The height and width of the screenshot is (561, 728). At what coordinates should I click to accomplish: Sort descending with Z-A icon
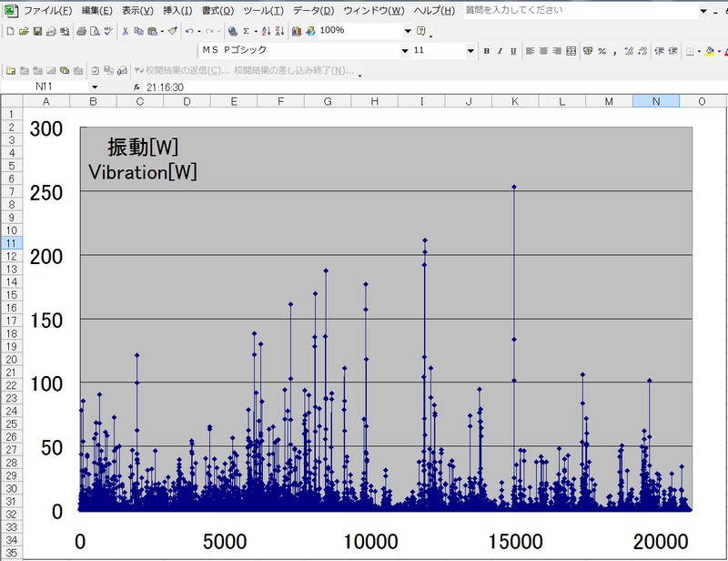coord(279,31)
